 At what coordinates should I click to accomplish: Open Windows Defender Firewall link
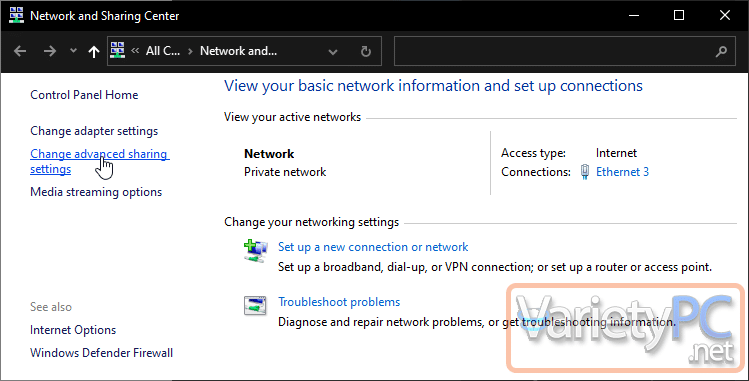(x=101, y=353)
